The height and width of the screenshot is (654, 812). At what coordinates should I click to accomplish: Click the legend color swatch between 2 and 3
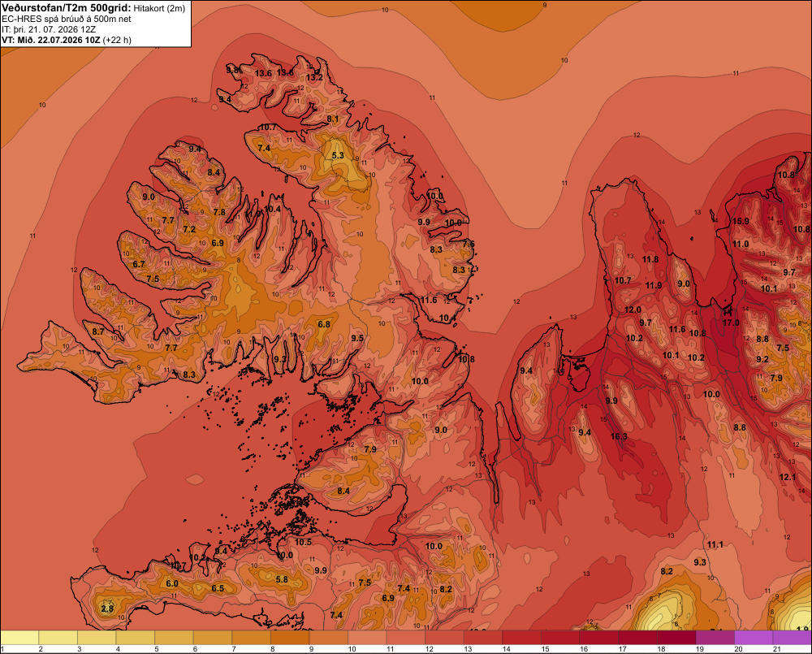click(58, 638)
